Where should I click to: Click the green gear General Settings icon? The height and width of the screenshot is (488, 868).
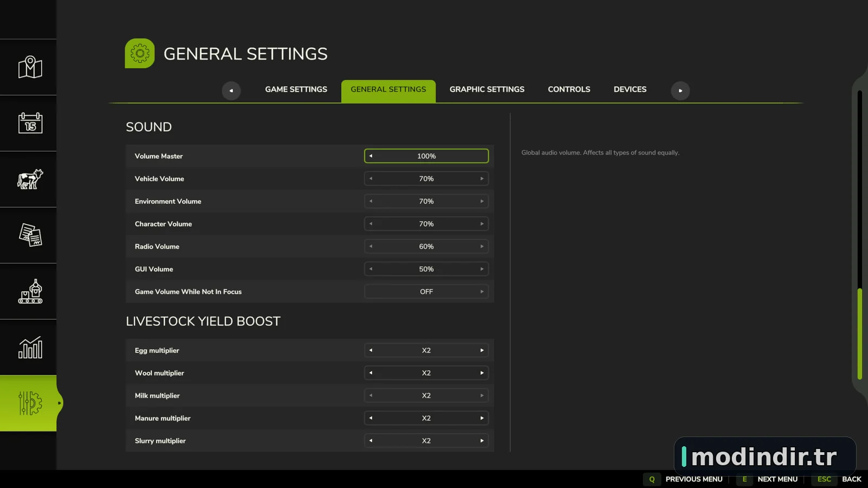click(x=139, y=53)
